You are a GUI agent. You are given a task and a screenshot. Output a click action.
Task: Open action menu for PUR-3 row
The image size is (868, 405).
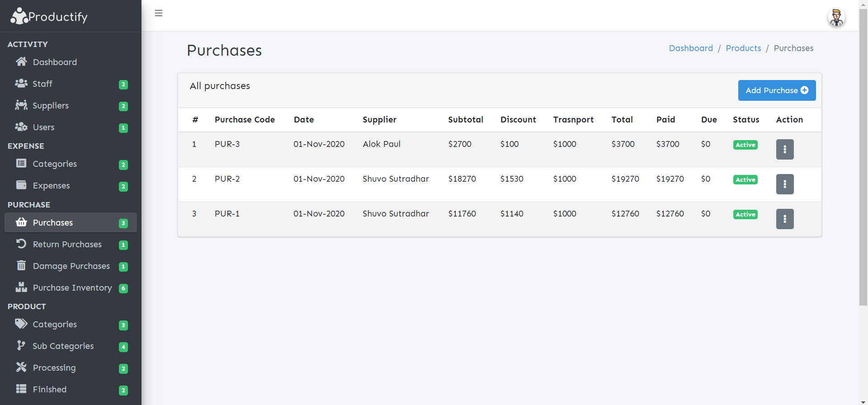[785, 149]
